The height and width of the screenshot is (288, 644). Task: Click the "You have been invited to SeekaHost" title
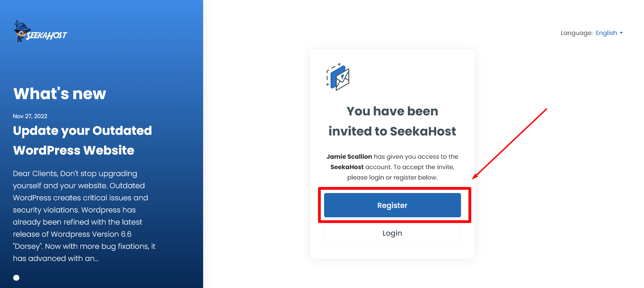[392, 121]
